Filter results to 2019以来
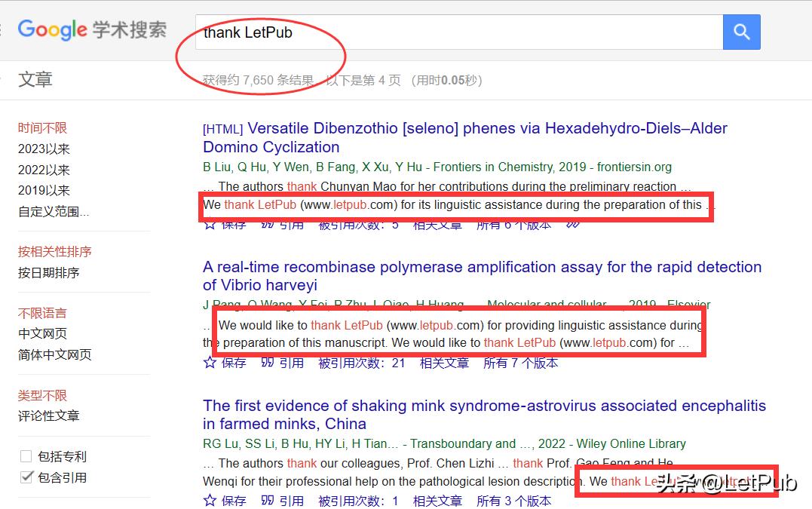Screen dimensions: 812x509 coord(44,191)
